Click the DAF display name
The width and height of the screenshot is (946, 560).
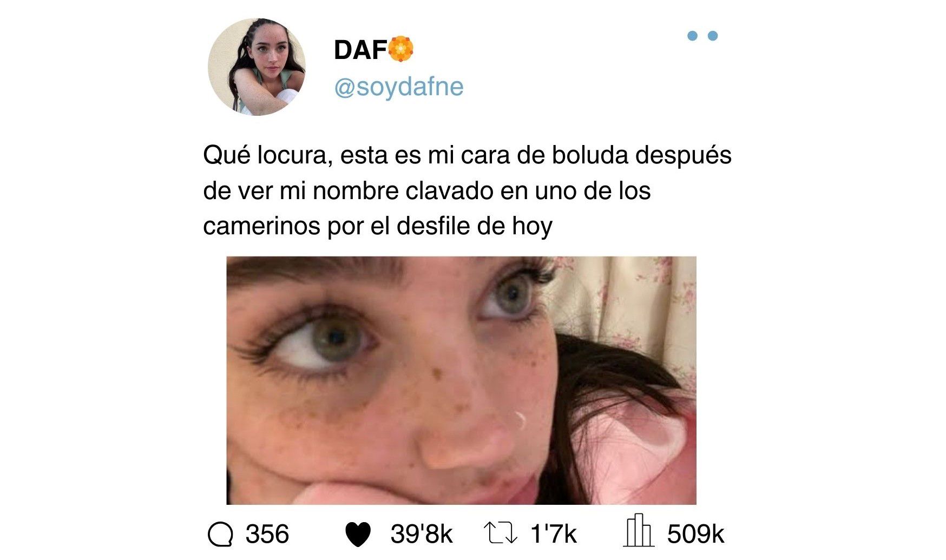click(360, 50)
